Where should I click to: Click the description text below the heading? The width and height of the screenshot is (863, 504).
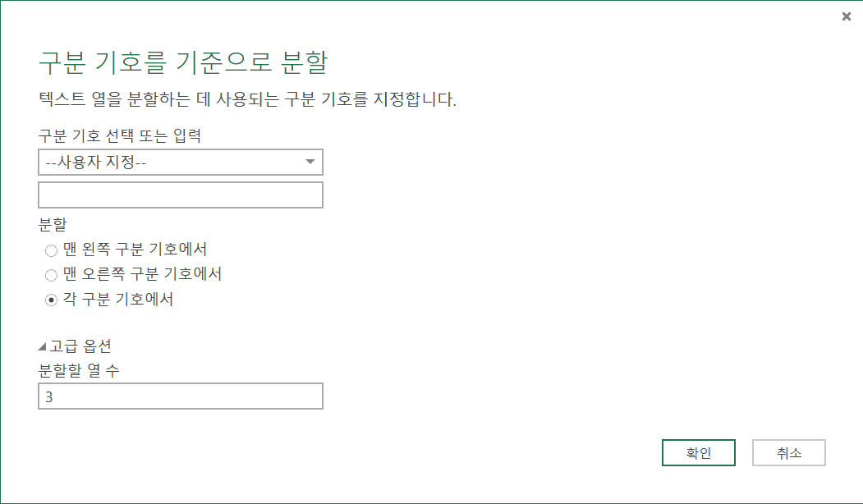coord(247,100)
